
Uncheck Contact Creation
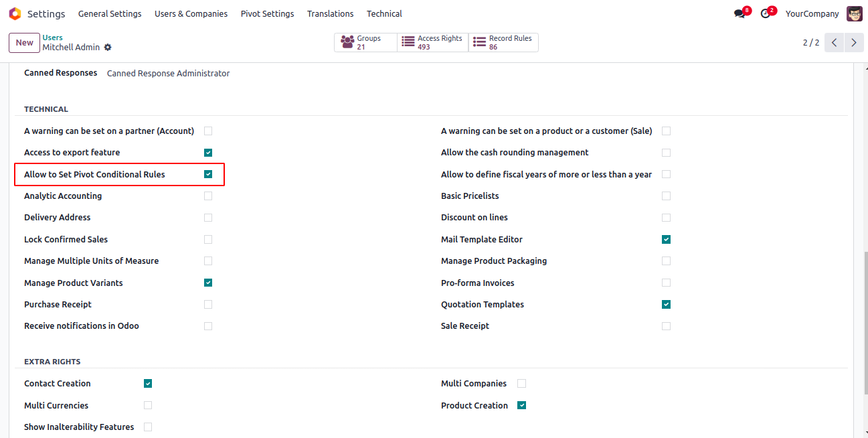click(x=148, y=384)
